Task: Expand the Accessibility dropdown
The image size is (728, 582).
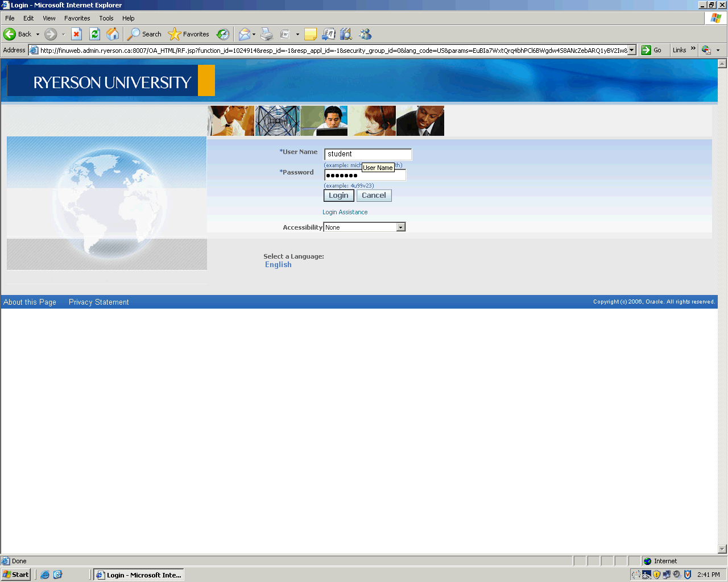Action: tap(400, 227)
